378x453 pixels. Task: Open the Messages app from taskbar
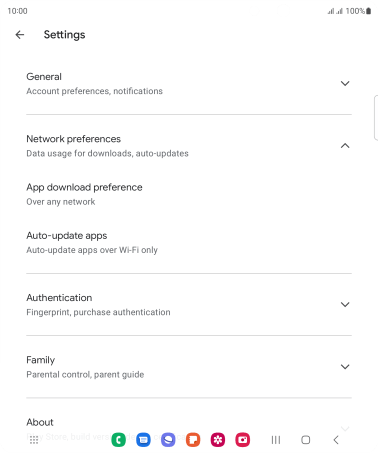pyautogui.click(x=143, y=440)
